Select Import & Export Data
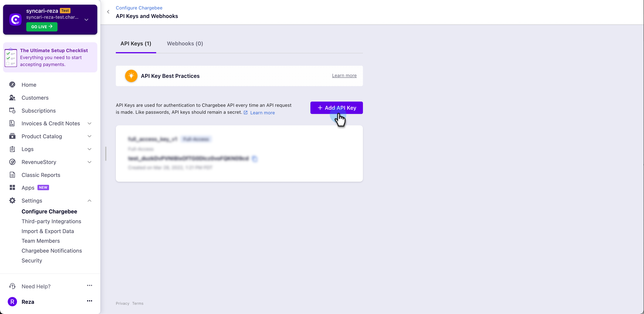The height and width of the screenshot is (314, 644). [48, 231]
